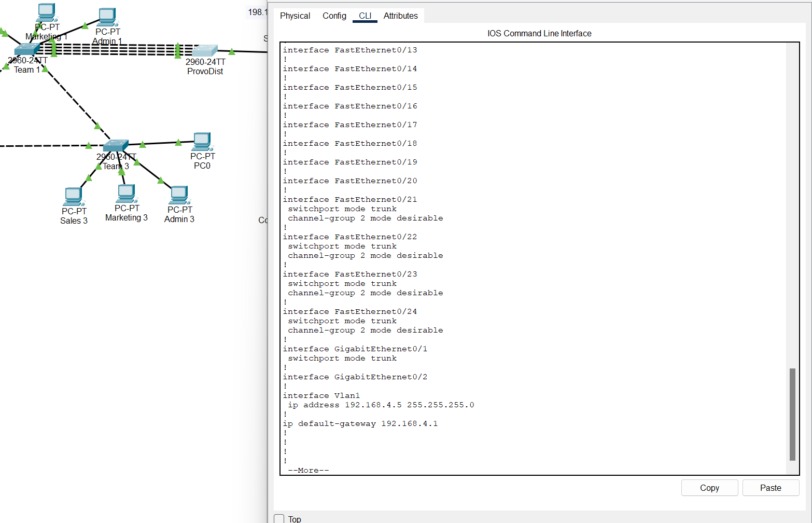Select the Admin 1 PC icon
Image resolution: width=812 pixels, height=523 pixels.
pyautogui.click(x=107, y=17)
